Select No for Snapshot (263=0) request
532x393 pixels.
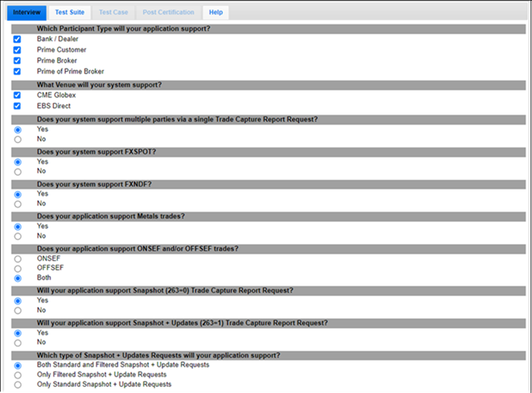pyautogui.click(x=17, y=311)
